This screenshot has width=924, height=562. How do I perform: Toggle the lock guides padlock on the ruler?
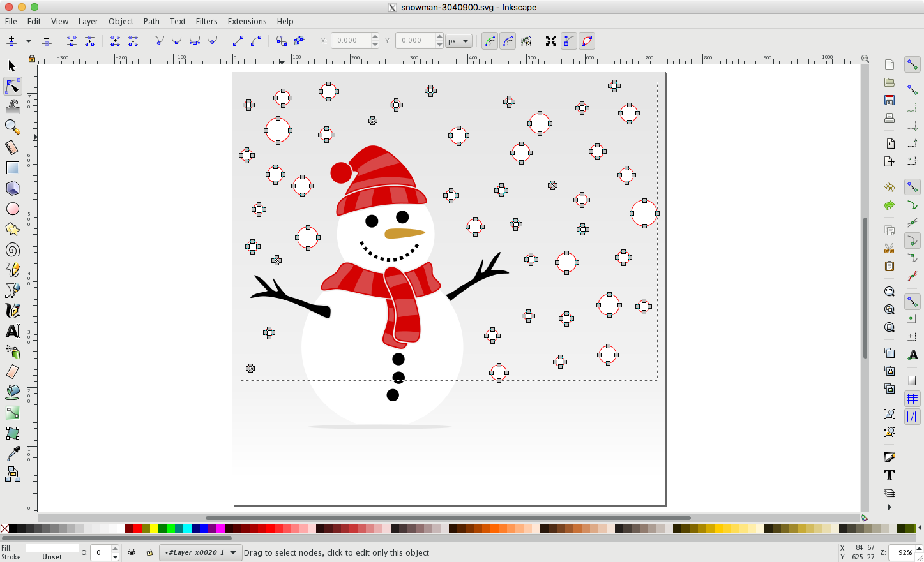point(32,58)
